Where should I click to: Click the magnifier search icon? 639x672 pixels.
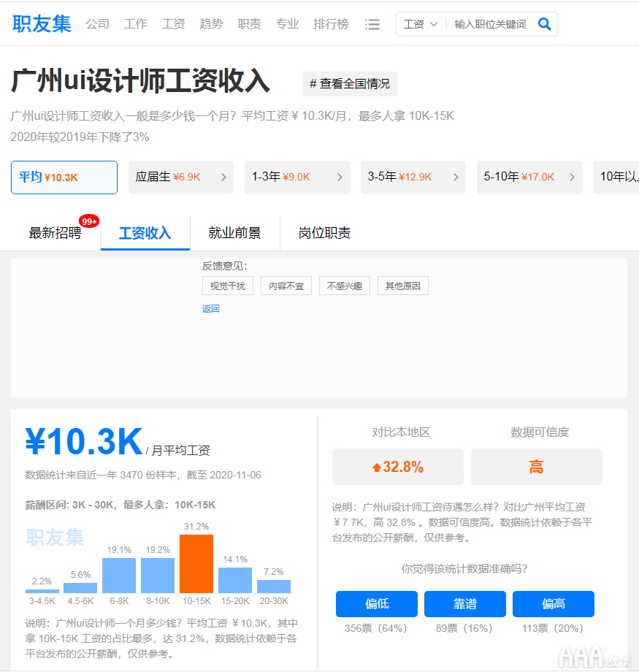tap(544, 24)
